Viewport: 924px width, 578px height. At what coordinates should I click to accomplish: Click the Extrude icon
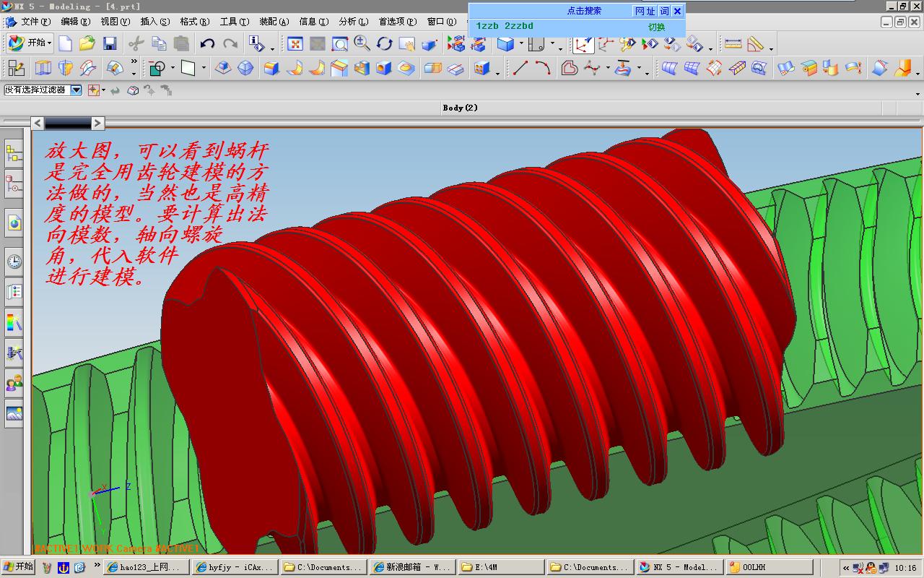point(43,69)
